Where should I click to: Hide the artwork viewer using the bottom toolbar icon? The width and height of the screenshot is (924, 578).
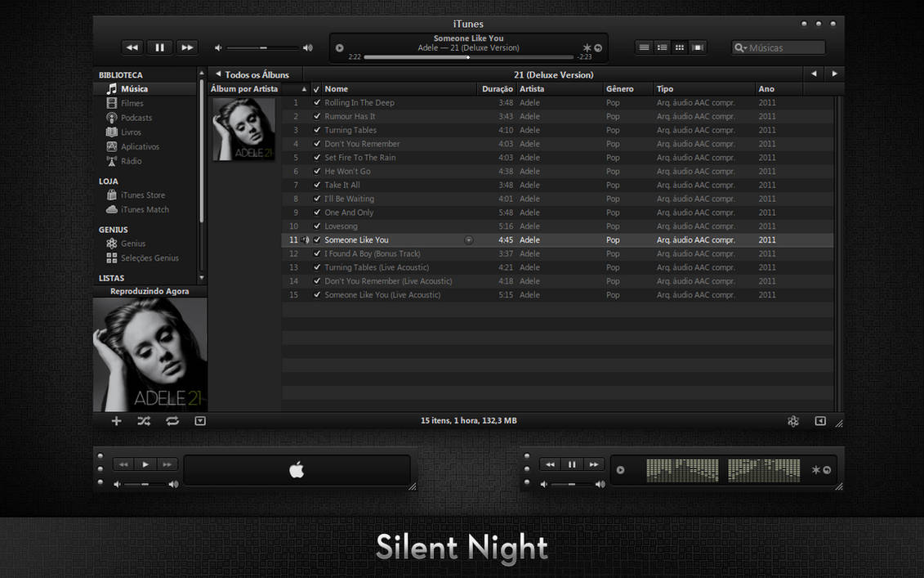pyautogui.click(x=200, y=420)
